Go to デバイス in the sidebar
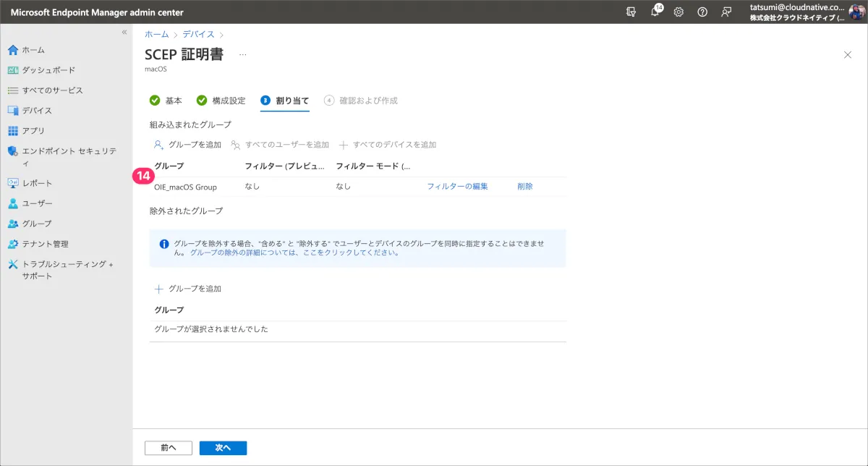 [37, 111]
